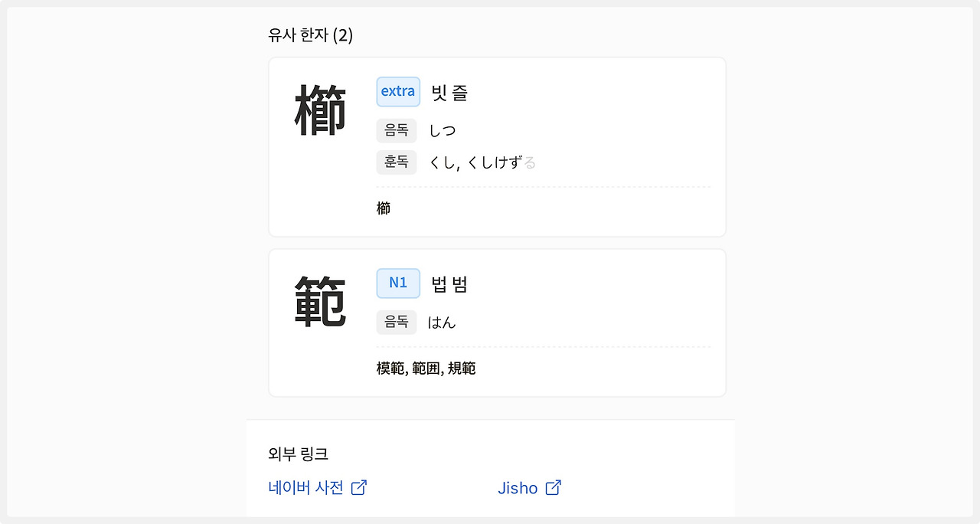Open the Jisho link

point(518,487)
